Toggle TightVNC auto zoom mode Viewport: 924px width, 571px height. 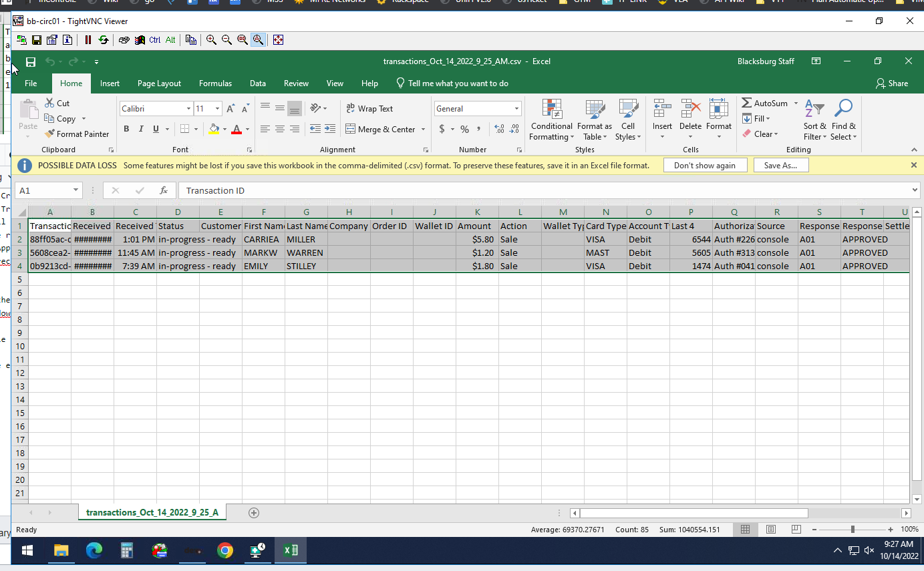257,40
